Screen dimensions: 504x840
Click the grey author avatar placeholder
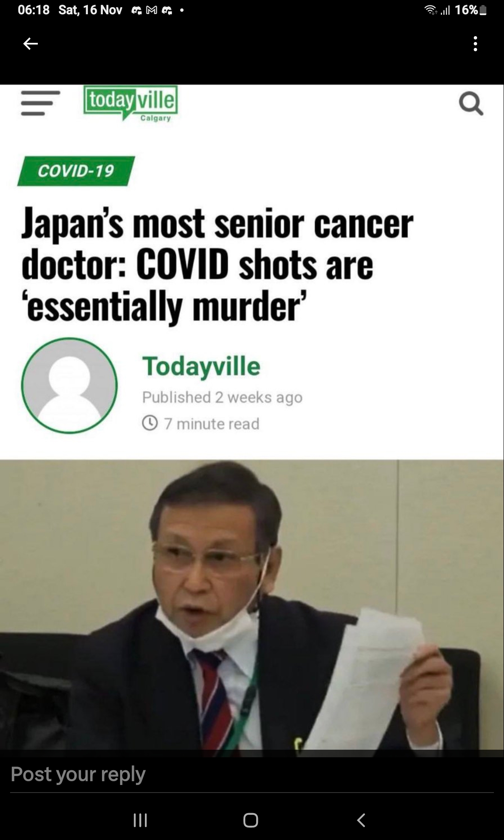coord(70,385)
